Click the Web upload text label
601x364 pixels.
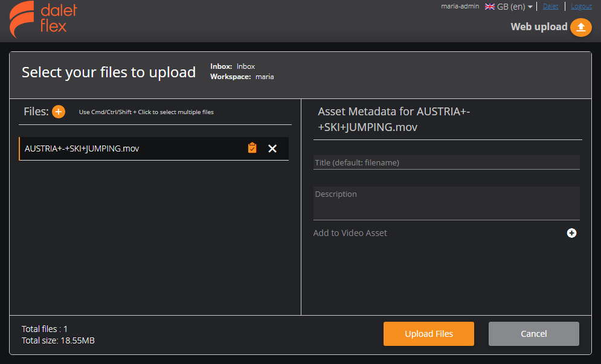click(539, 27)
